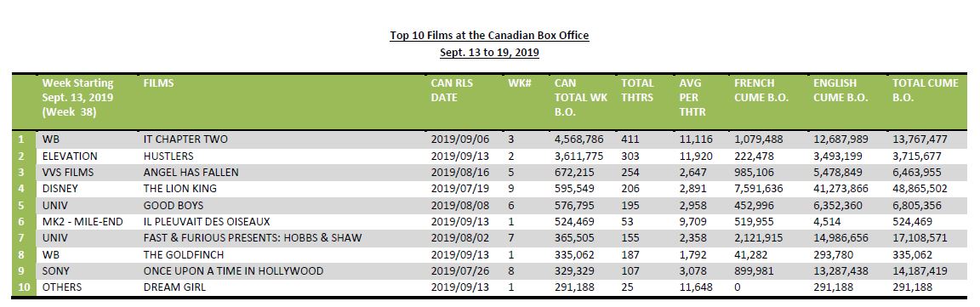
Task: Select THE GOLDFINCH film cell
Action: click(181, 254)
